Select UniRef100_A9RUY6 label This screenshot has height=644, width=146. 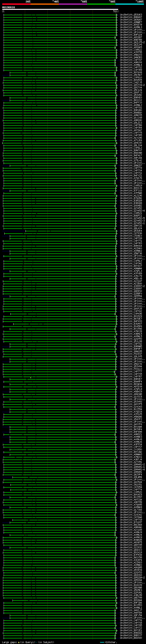tap(131, 63)
